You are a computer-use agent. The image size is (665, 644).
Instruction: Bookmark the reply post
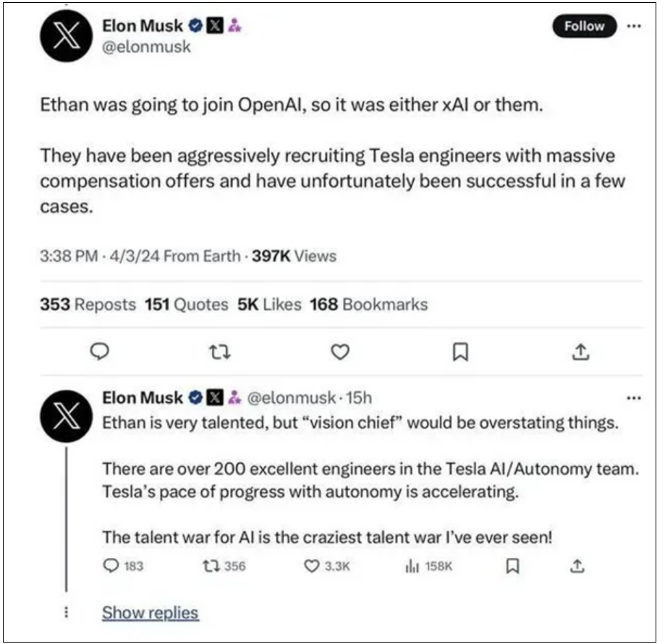(512, 566)
